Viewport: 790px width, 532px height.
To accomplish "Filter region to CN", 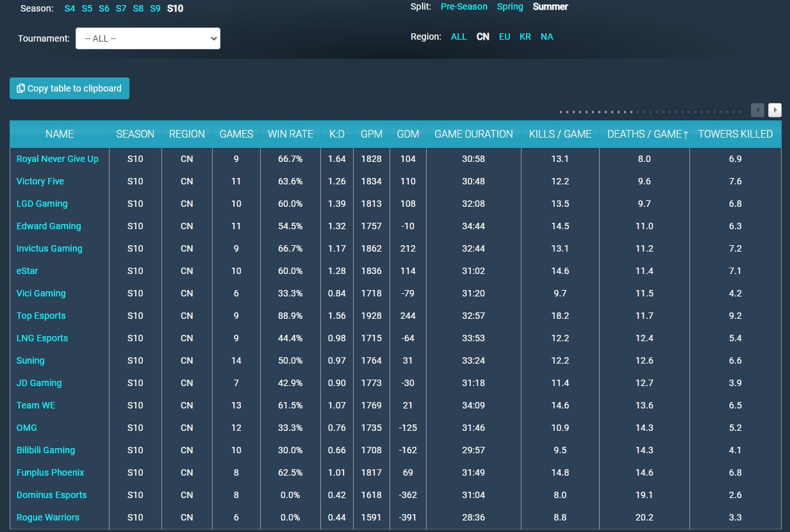I will click(x=483, y=36).
